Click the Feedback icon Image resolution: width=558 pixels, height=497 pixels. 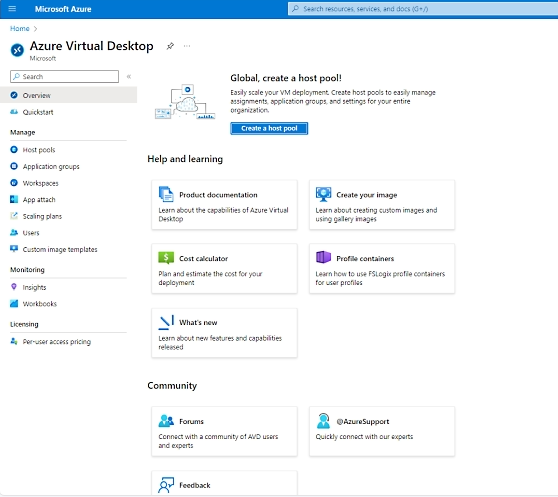pos(166,485)
